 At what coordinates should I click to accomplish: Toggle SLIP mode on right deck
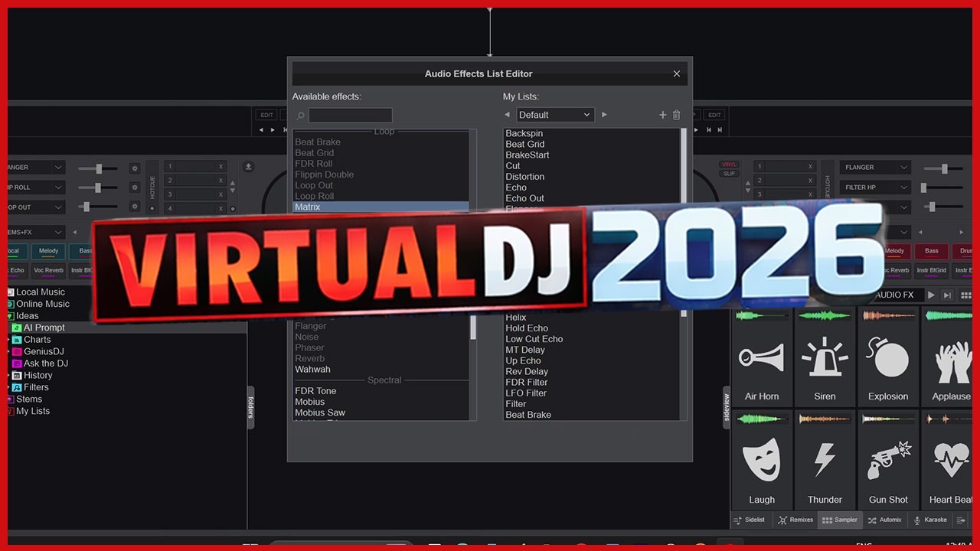(x=729, y=174)
